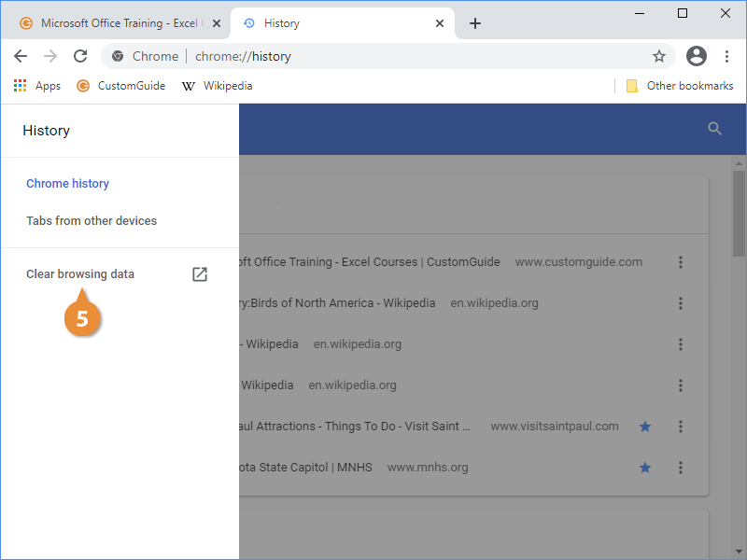Open the Birds of North America Wikipedia entry
The image size is (747, 560).
point(337,302)
